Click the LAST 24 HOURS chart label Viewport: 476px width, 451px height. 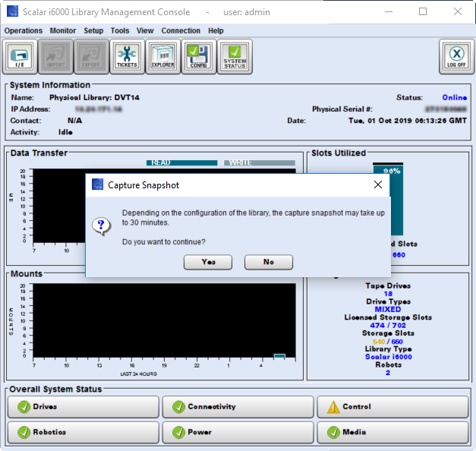pos(138,374)
